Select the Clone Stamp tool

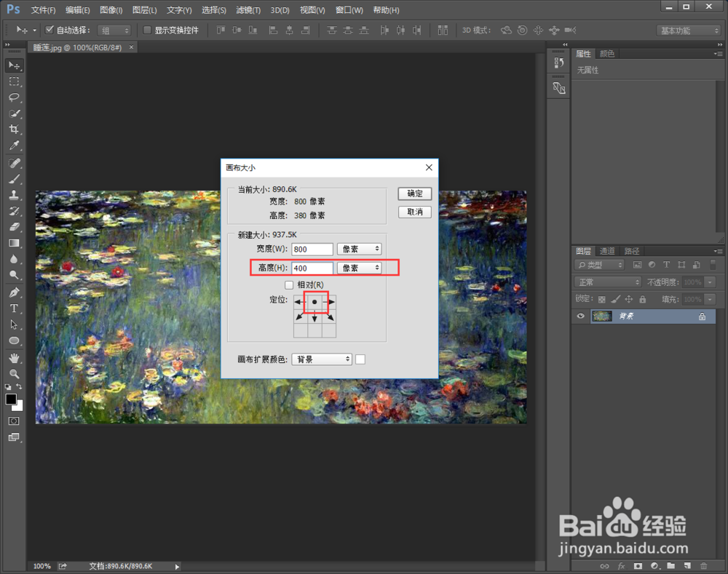(15, 195)
